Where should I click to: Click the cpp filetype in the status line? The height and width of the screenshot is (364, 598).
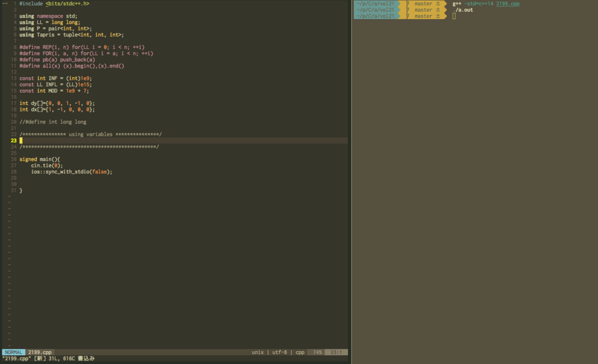click(x=300, y=352)
